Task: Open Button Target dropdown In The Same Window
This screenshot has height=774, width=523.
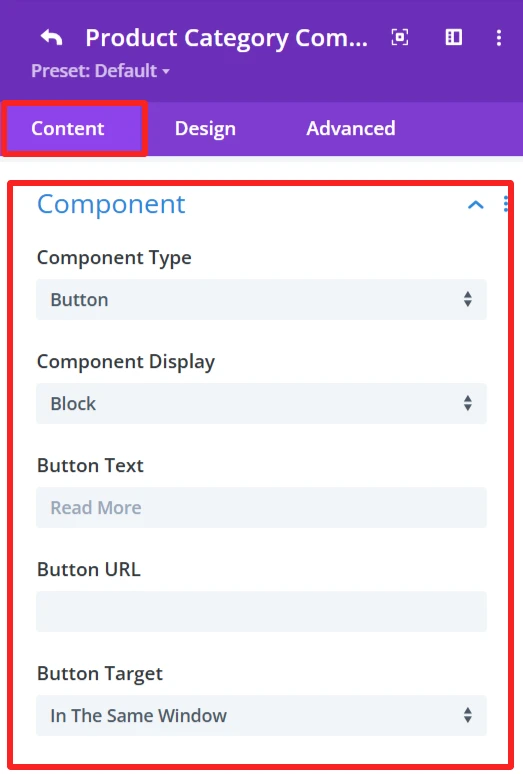Action: coord(262,716)
